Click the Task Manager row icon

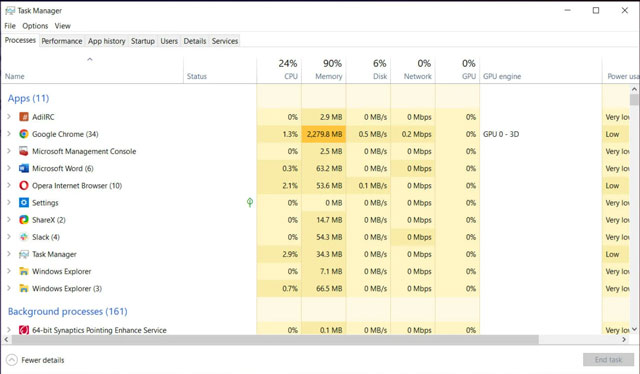click(24, 254)
